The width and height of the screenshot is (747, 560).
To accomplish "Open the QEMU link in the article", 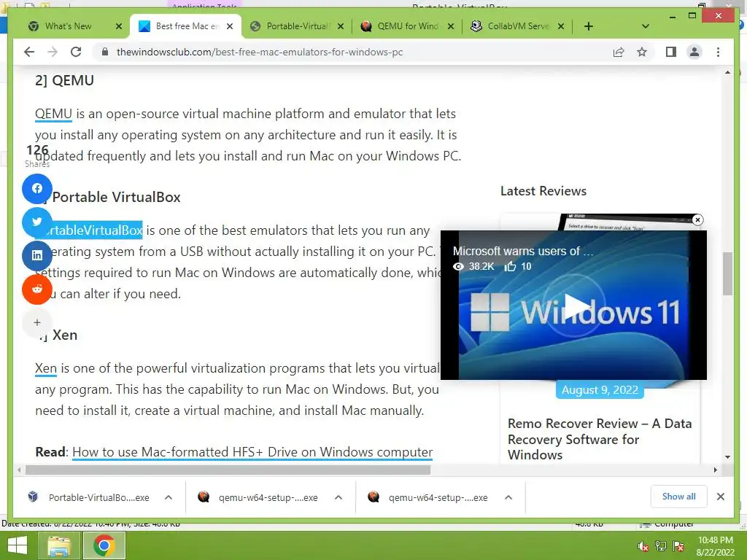I will pos(53,114).
